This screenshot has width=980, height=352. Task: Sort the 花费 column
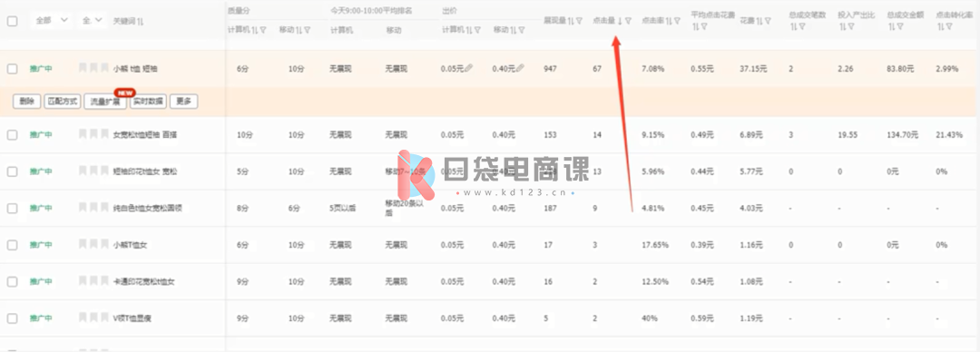759,21
